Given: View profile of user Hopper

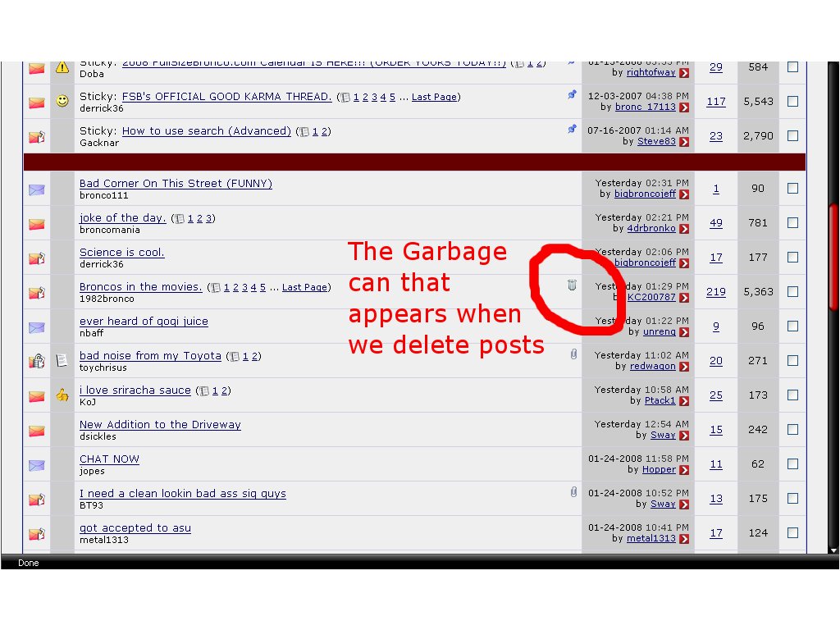Looking at the screenshot, I should coord(659,470).
